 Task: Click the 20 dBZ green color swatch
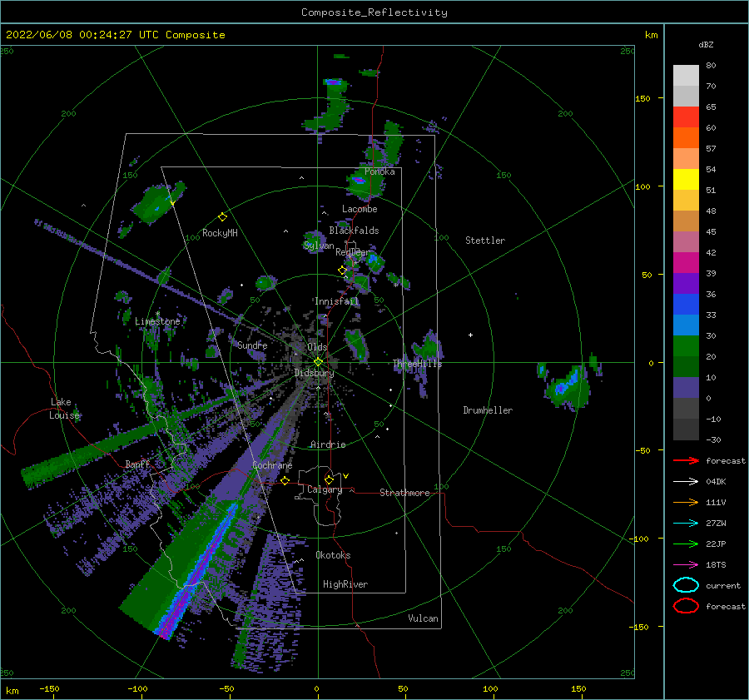coord(686,346)
